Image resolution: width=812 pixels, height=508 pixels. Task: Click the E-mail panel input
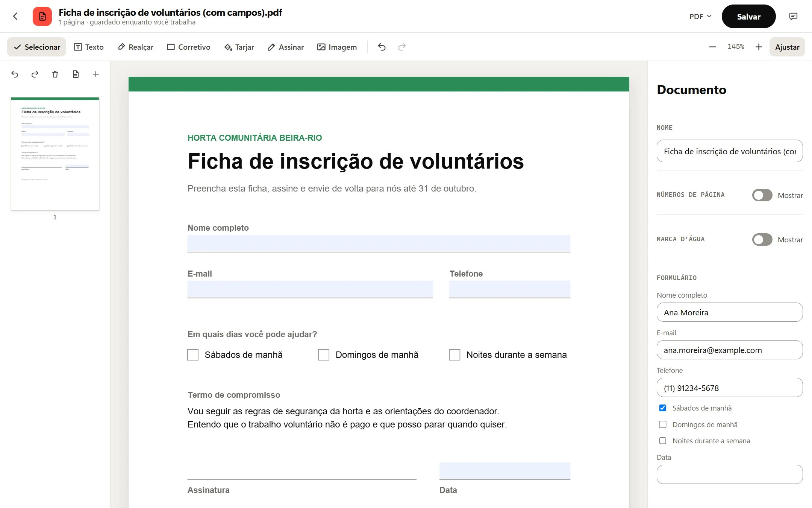click(x=730, y=350)
